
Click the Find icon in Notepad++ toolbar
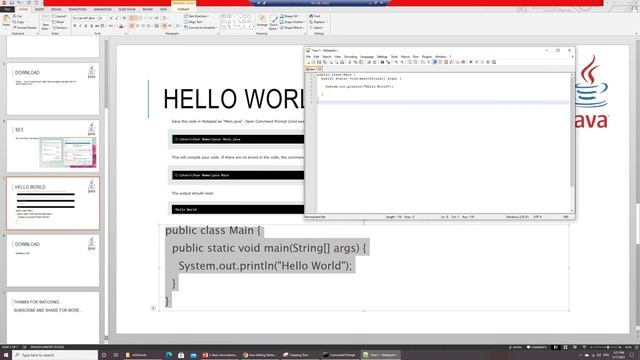point(382,62)
